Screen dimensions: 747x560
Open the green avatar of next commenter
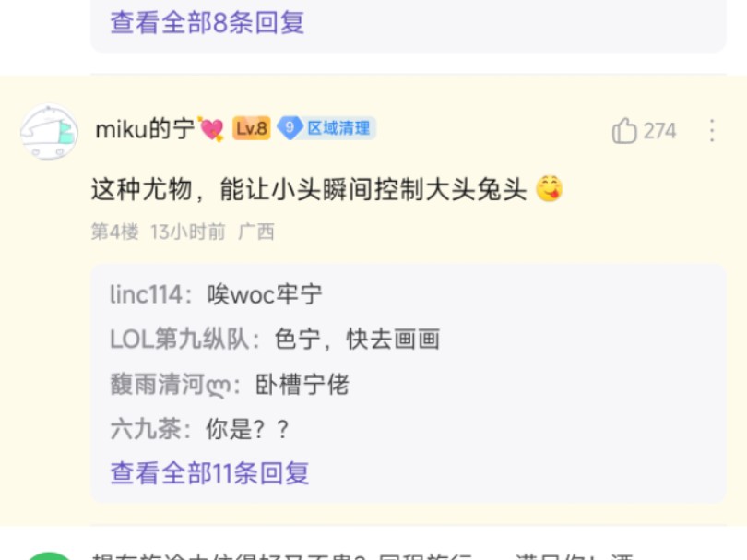coord(49,555)
